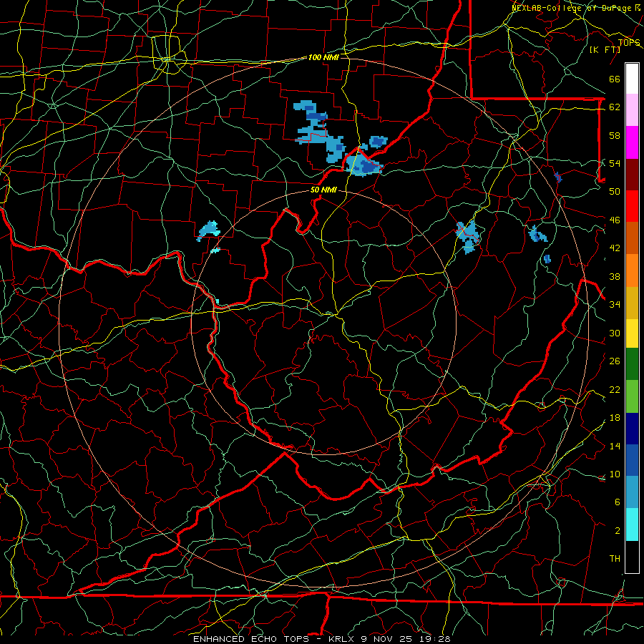Pick the magenta swatch in the color scale
This screenshot has height=644, width=644.
tap(632, 142)
